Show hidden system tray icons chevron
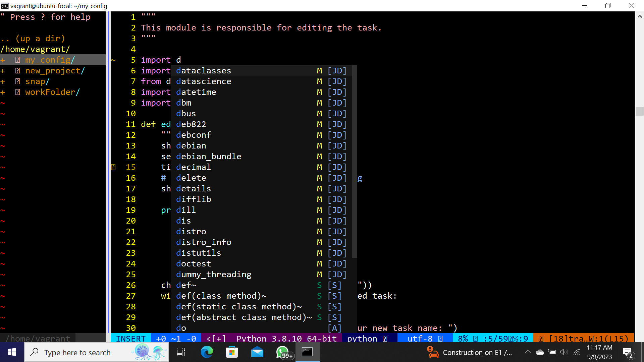This screenshot has width=644, height=362. [x=528, y=352]
